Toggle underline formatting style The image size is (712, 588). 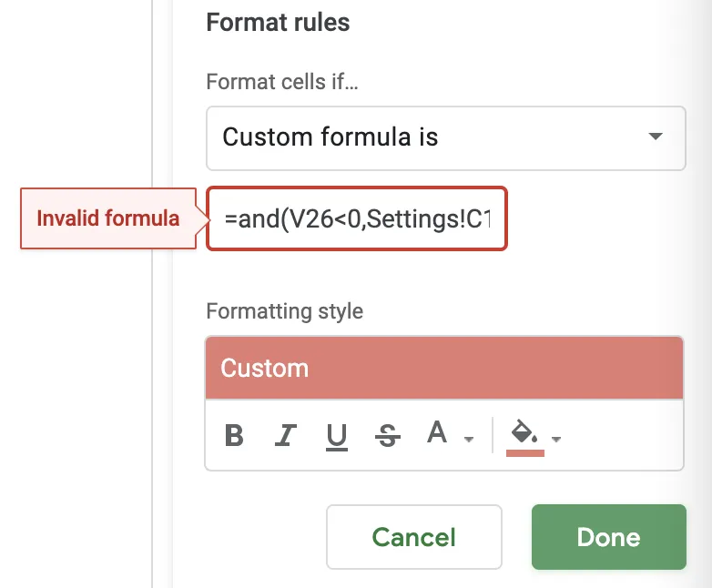click(x=337, y=436)
